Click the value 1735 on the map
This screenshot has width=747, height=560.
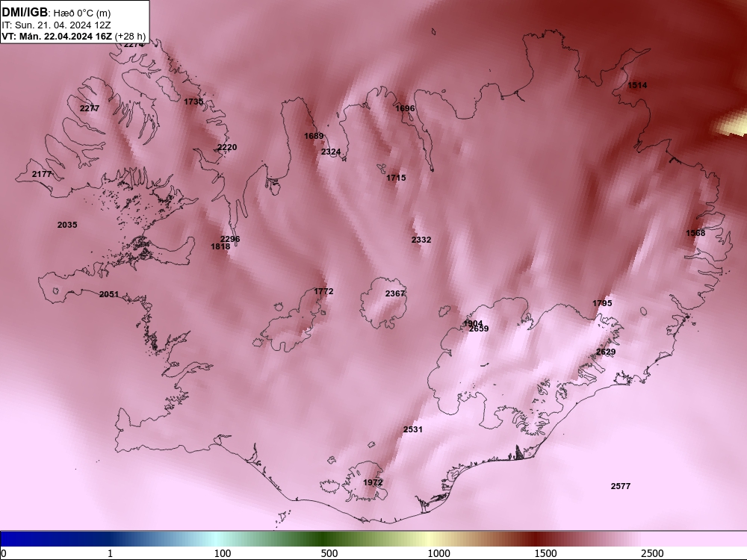pyautogui.click(x=193, y=102)
